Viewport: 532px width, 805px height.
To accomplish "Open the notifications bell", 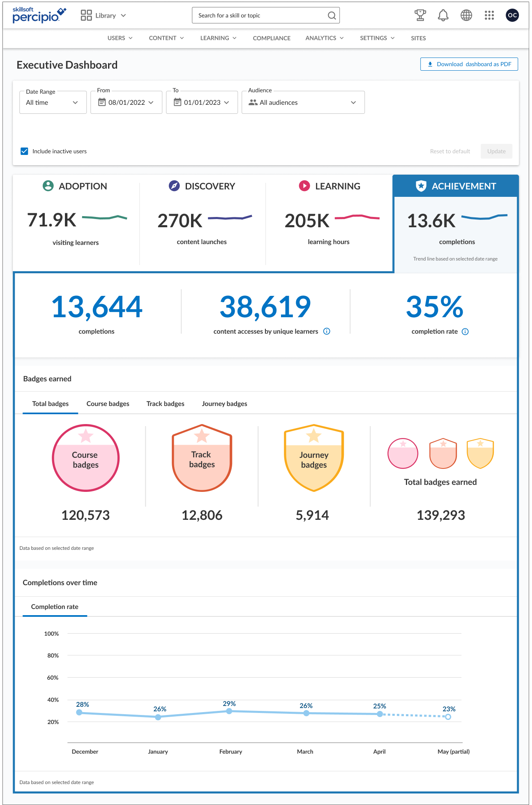I will point(443,15).
